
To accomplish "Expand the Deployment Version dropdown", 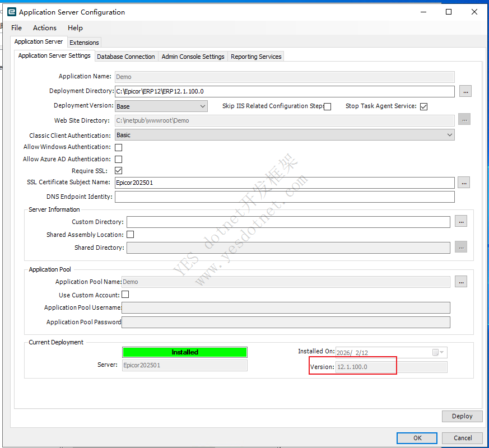I will [202, 106].
